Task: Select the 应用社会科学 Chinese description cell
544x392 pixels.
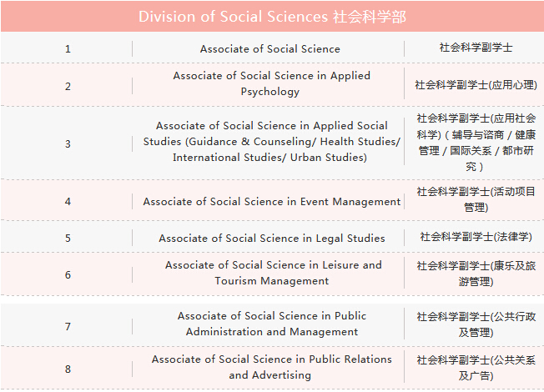Action: (476, 143)
